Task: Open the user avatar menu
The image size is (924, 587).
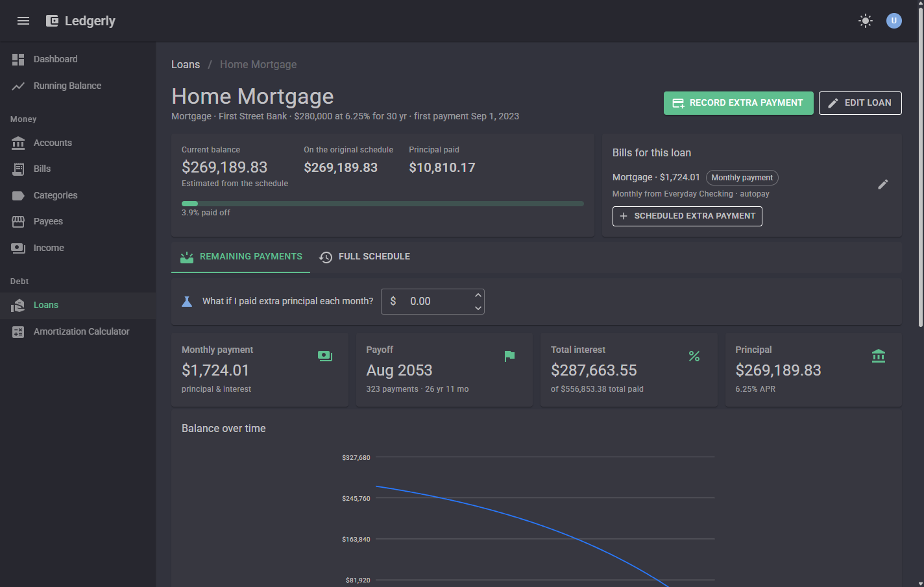Action: pyautogui.click(x=894, y=21)
